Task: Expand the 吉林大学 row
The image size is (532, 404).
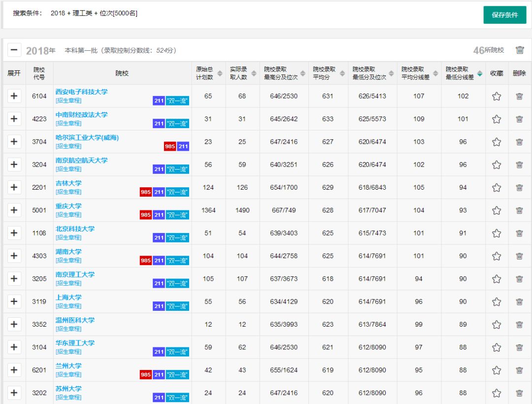Action: pos(14,187)
